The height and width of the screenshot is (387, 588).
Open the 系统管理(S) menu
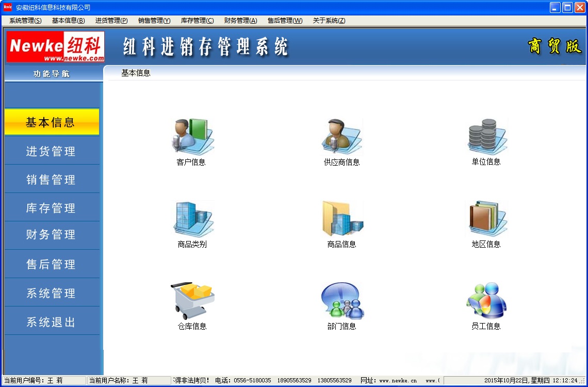pyautogui.click(x=25, y=21)
